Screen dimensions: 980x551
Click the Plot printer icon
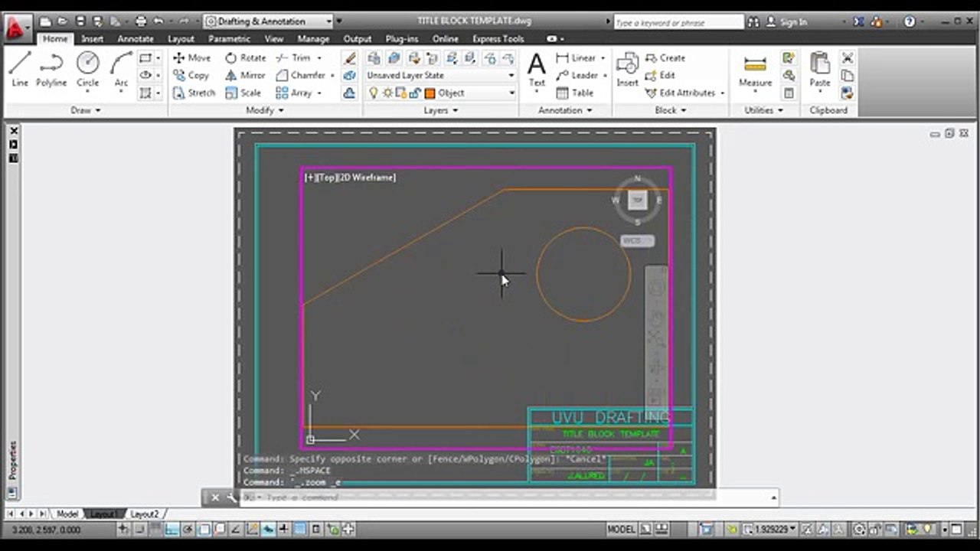140,21
